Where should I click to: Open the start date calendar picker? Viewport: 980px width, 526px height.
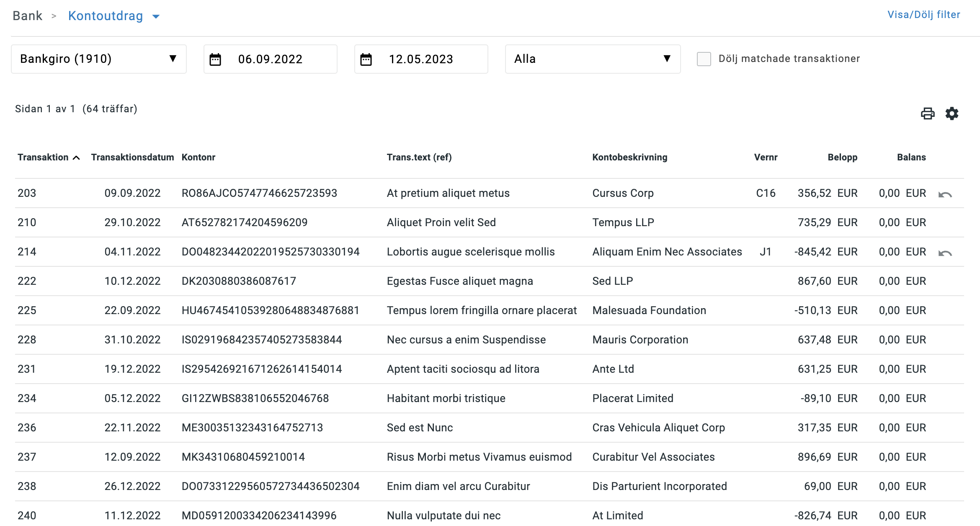pos(215,59)
